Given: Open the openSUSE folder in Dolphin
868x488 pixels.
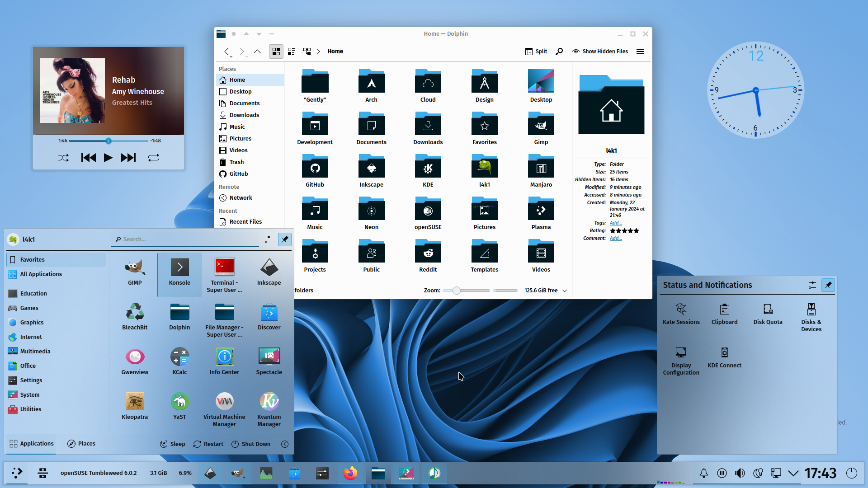Looking at the screenshot, I should coord(428,213).
